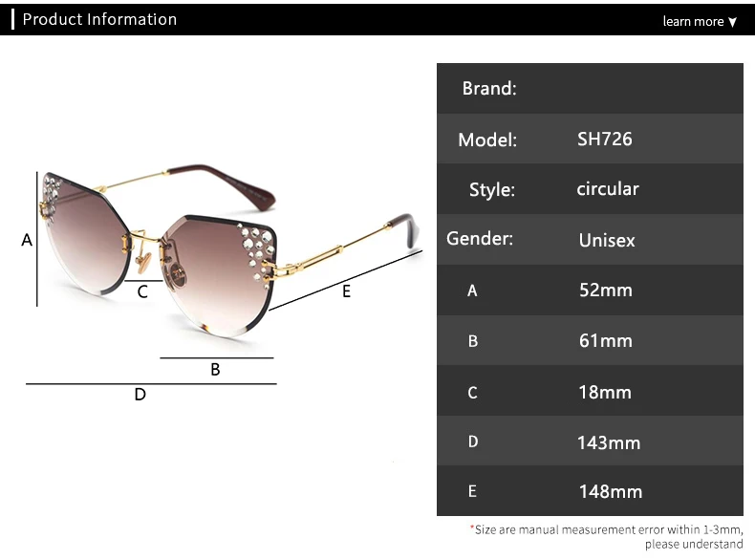Select the 'Model:' label
This screenshot has height=560, width=755.
pos(487,140)
